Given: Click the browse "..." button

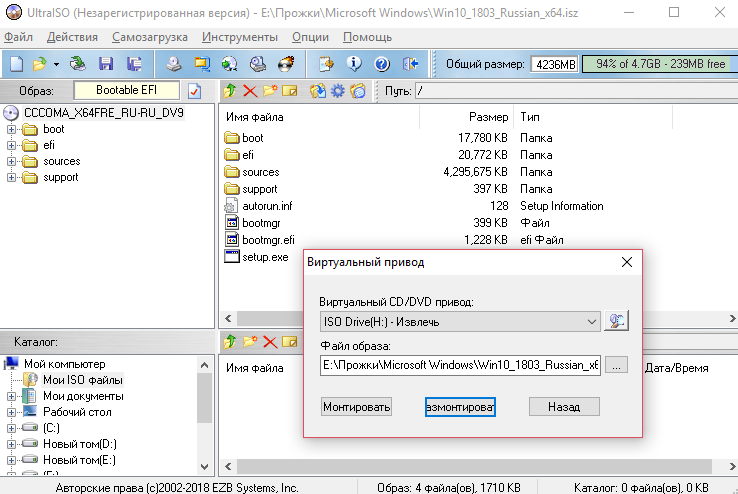Looking at the screenshot, I should pos(616,365).
